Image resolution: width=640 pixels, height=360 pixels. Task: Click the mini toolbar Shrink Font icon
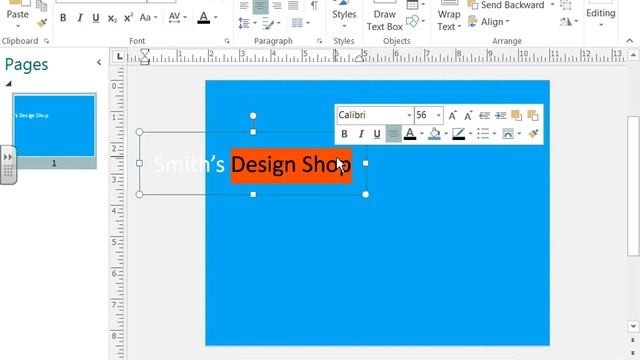pos(468,116)
